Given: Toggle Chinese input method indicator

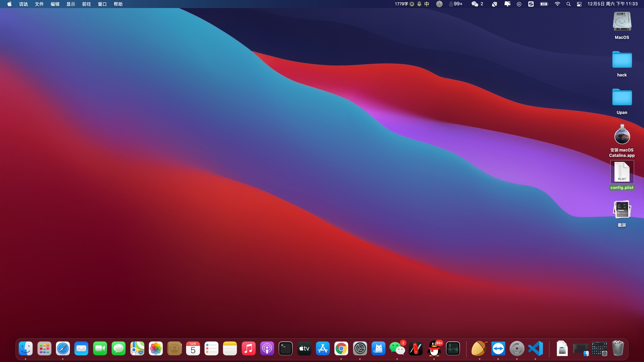Looking at the screenshot, I should click(427, 4).
